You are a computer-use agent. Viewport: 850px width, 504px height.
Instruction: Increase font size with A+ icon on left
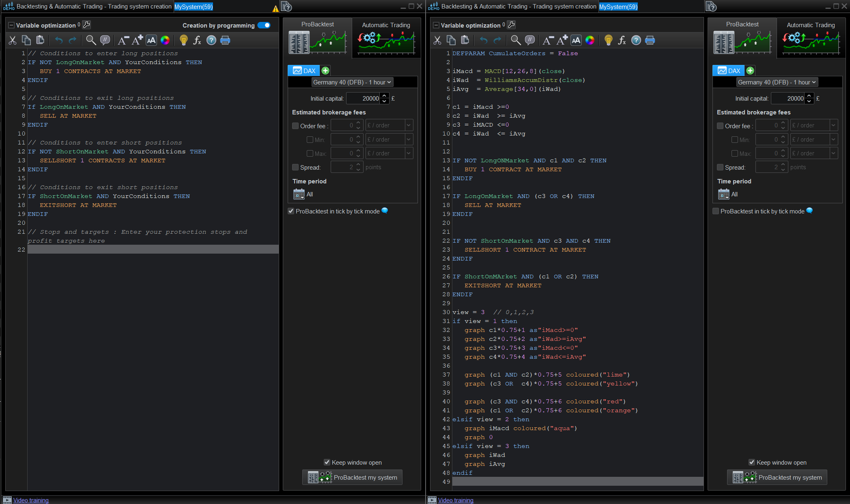(137, 40)
